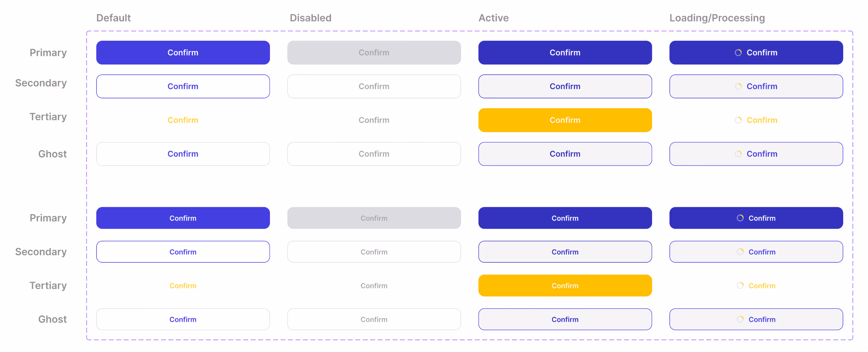
Task: Click the "Active" column heading
Action: [x=494, y=18]
